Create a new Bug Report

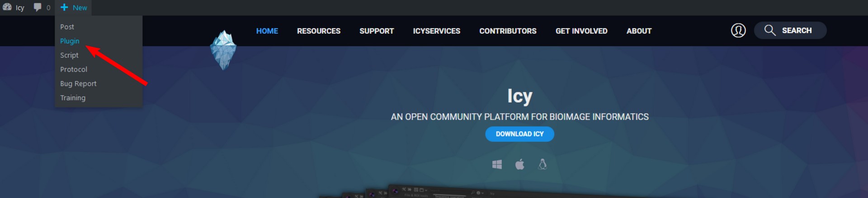click(x=78, y=83)
